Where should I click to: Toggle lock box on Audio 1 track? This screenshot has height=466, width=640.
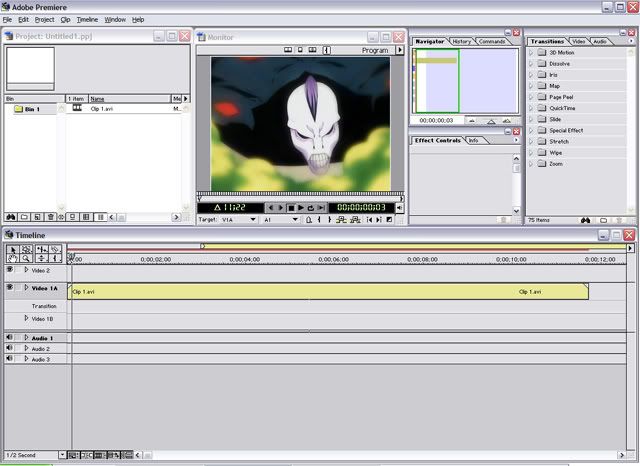pos(18,337)
